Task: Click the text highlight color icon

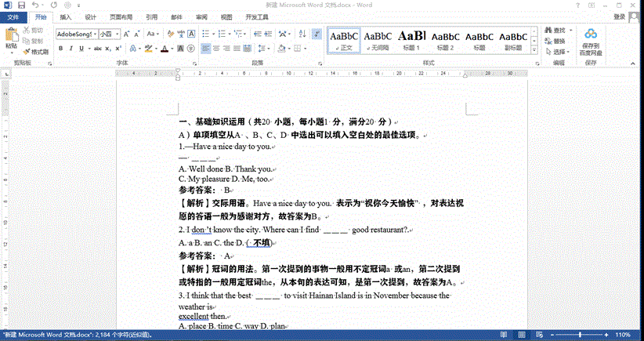Action: [148, 49]
